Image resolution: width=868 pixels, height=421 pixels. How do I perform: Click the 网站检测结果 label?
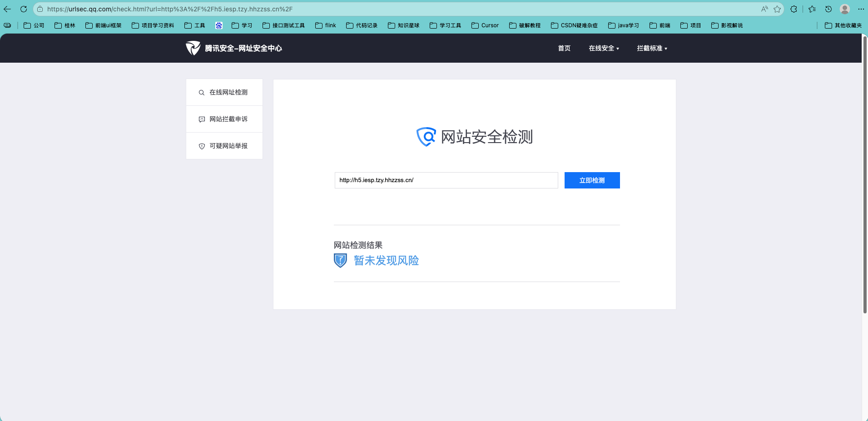[x=358, y=245]
